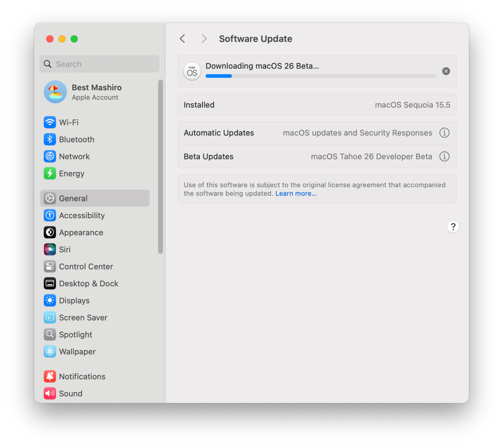Click the Search field
Image resolution: width=503 pixels, height=448 pixels.
(x=99, y=64)
